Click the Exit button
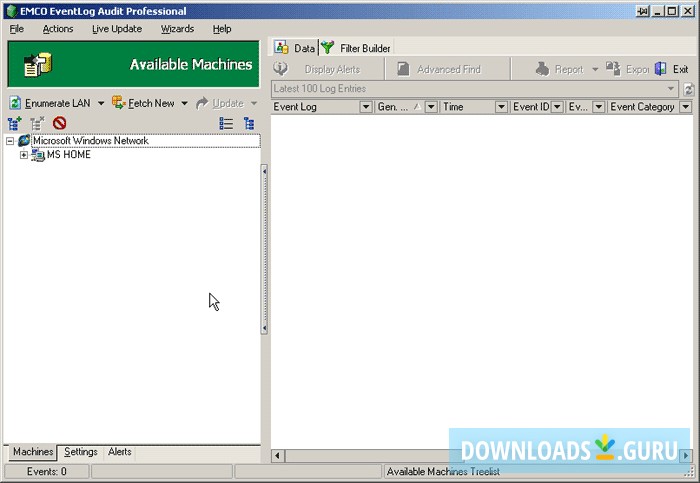The image size is (700, 483). pos(671,69)
